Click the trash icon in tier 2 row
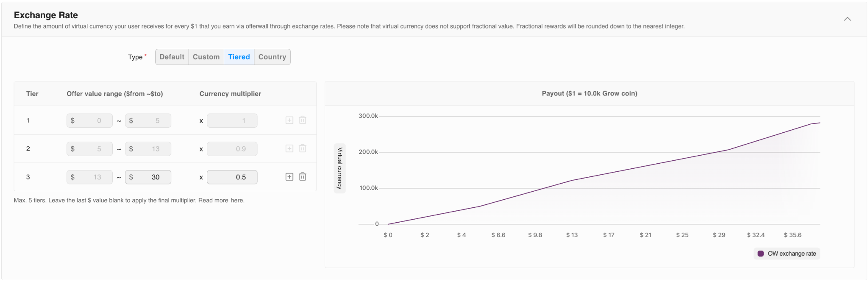Viewport: 868px width, 282px height. coord(303,148)
